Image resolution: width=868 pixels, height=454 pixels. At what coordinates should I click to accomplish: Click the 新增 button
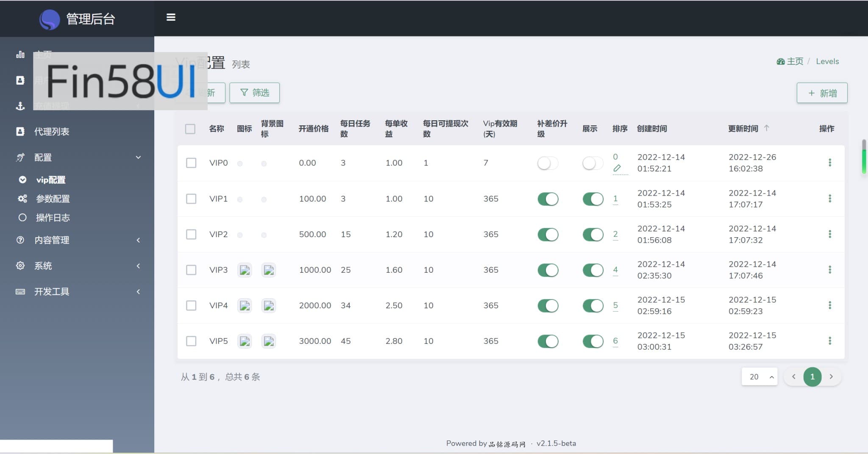tap(822, 93)
